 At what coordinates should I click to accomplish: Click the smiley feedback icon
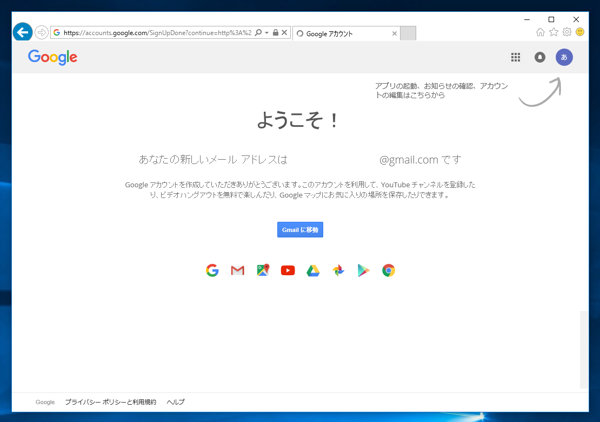pos(580,32)
